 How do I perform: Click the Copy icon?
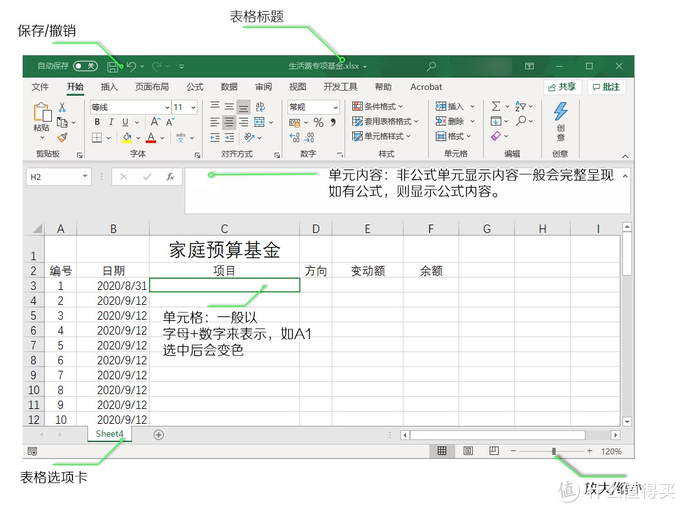tap(62, 123)
